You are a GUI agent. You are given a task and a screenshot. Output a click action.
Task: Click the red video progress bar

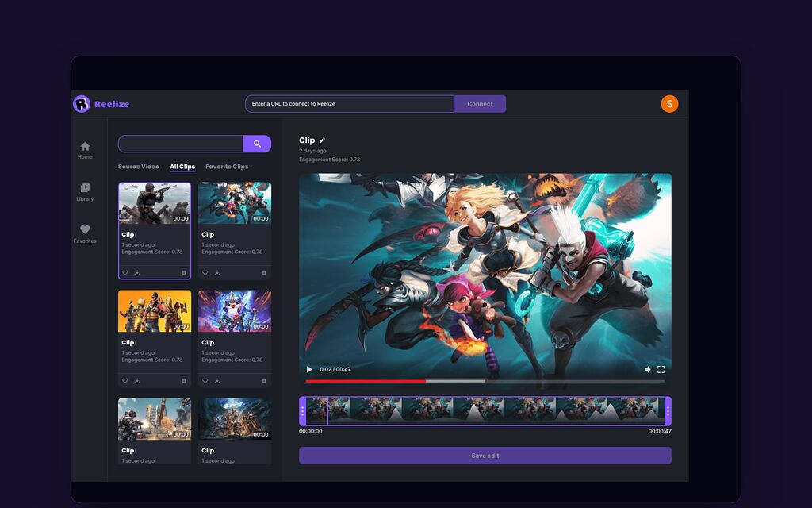(366, 381)
